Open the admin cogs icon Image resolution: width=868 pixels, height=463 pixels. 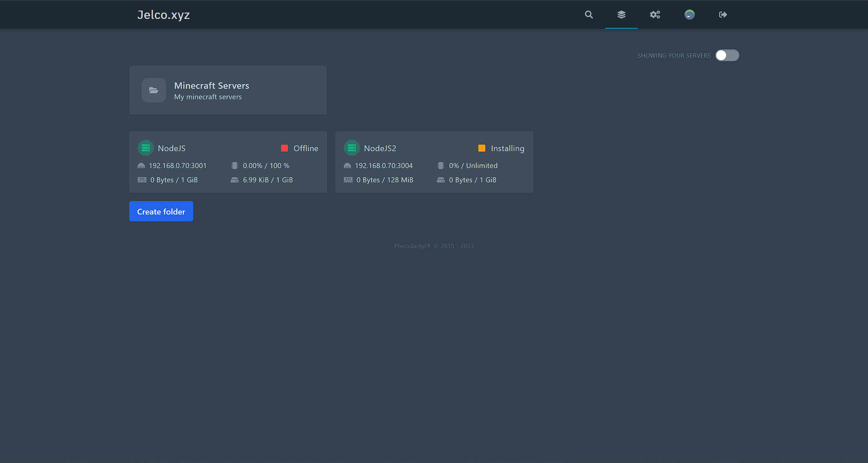pos(655,15)
